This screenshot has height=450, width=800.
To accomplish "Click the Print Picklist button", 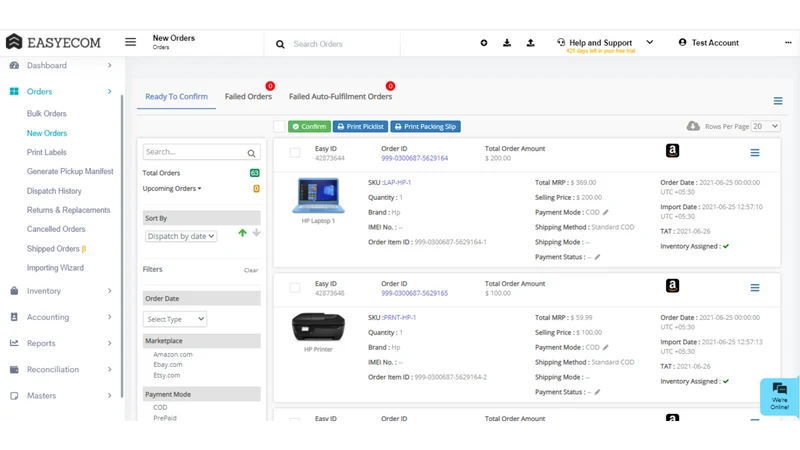I will tap(360, 127).
